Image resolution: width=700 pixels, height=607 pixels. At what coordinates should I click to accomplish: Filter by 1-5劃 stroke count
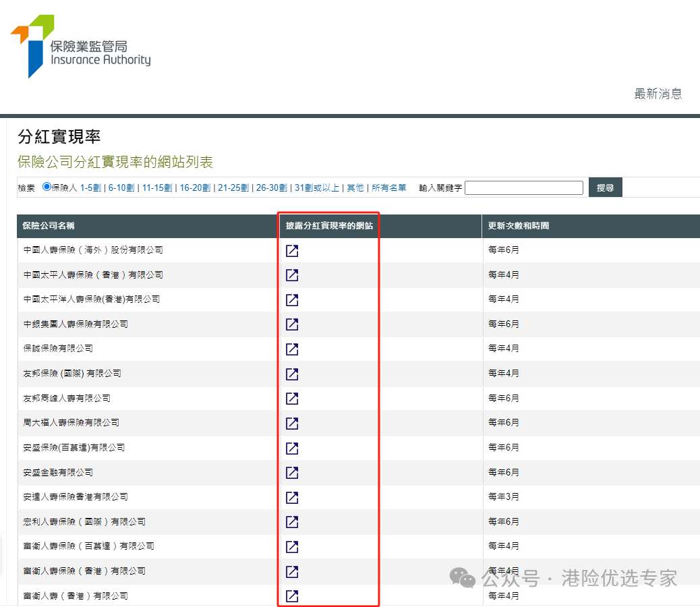tap(90, 188)
